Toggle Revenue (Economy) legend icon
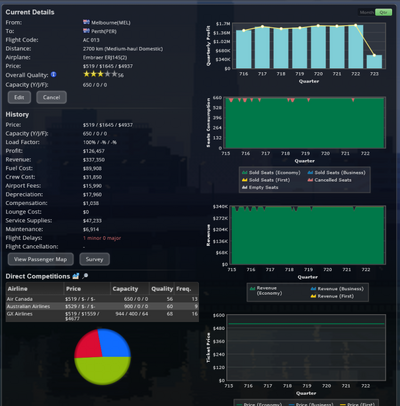The height and width of the screenshot is (406, 400). (x=252, y=288)
